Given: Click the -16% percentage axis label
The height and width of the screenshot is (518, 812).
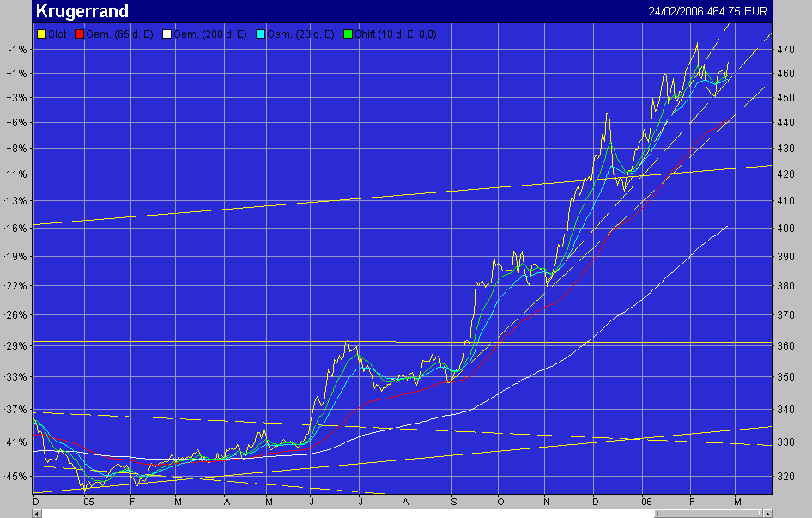Looking at the screenshot, I should pyautogui.click(x=15, y=229).
